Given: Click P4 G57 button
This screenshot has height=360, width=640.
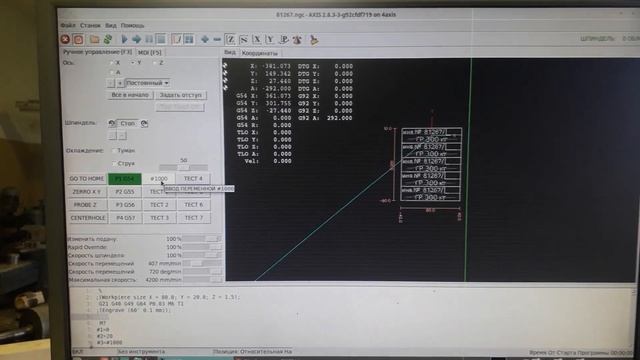Looking at the screenshot, I should click(x=125, y=218).
